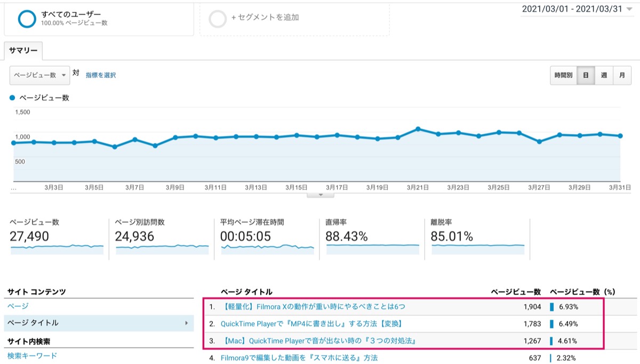
Task: Click the 直帰率 88.43% scorecard
Action: (372, 238)
